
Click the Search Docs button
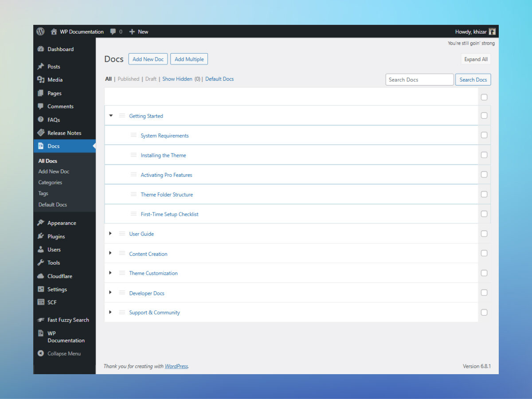(x=473, y=80)
